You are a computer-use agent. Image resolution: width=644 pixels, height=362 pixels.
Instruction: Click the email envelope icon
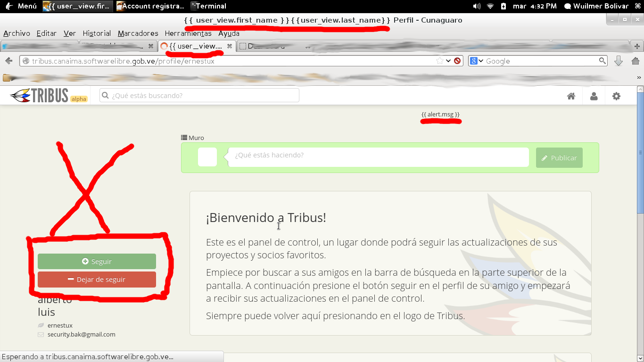tap(41, 335)
